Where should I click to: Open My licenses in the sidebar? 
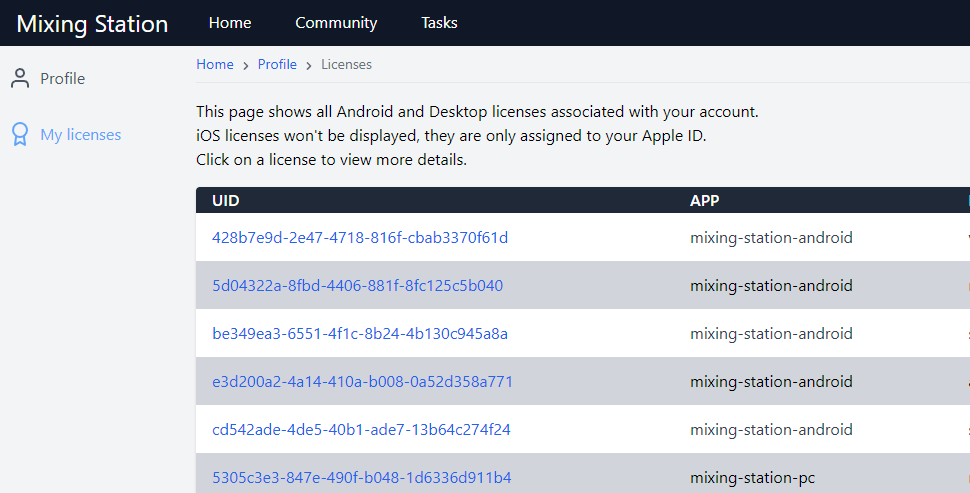pos(80,135)
